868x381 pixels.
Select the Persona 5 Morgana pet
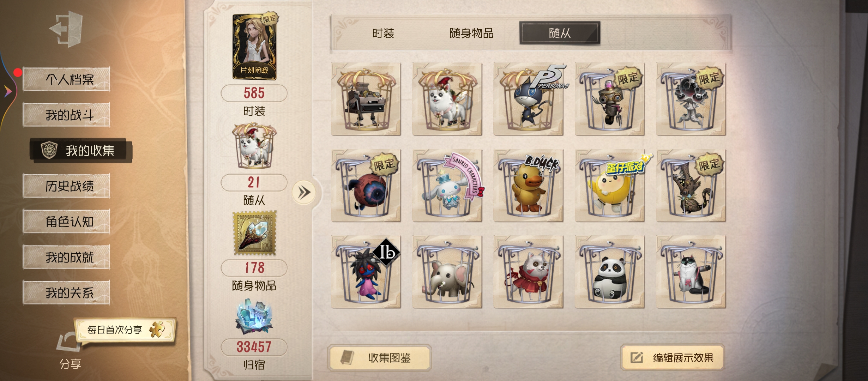pyautogui.click(x=528, y=99)
